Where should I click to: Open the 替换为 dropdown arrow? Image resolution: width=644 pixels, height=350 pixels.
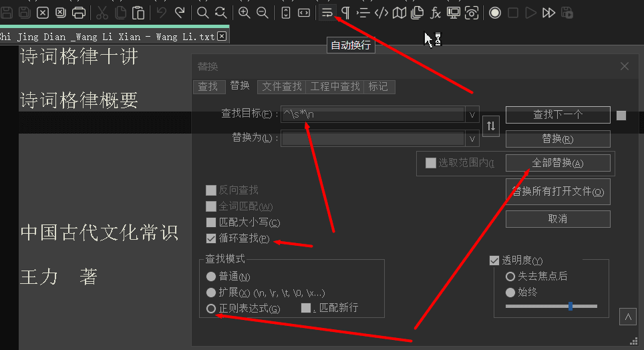click(x=472, y=139)
